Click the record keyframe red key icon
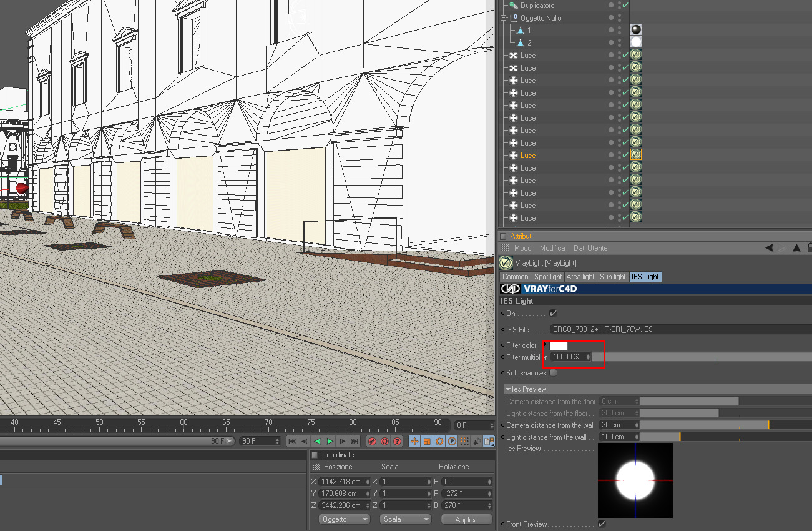 click(372, 441)
